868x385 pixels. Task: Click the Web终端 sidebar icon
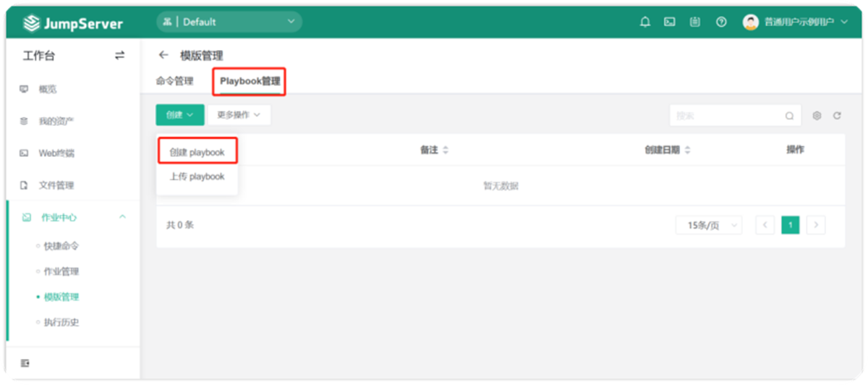(24, 153)
